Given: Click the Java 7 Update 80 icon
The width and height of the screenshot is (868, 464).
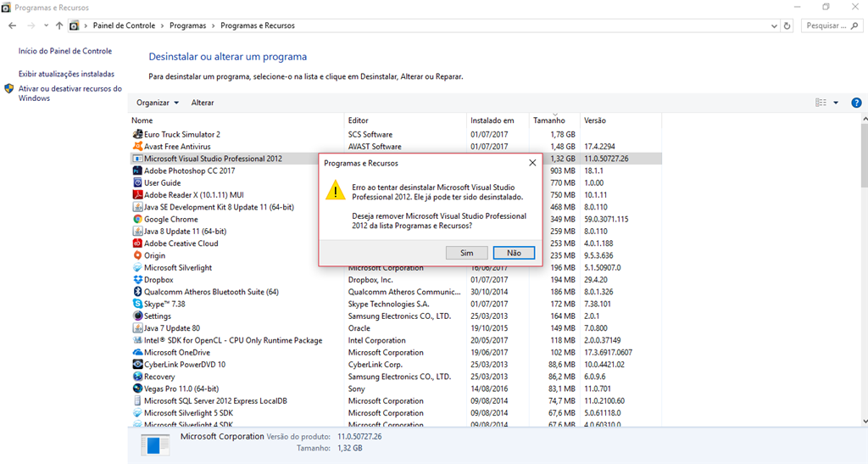Looking at the screenshot, I should click(137, 328).
